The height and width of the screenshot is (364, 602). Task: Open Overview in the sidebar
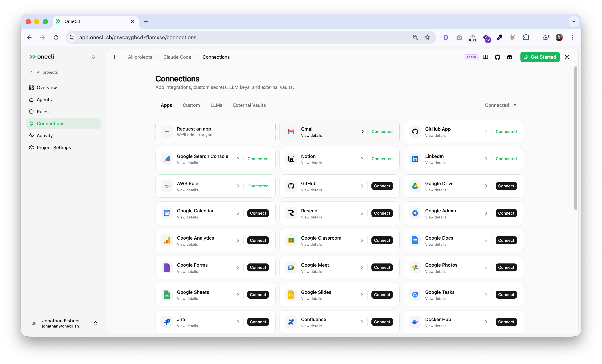64,88
